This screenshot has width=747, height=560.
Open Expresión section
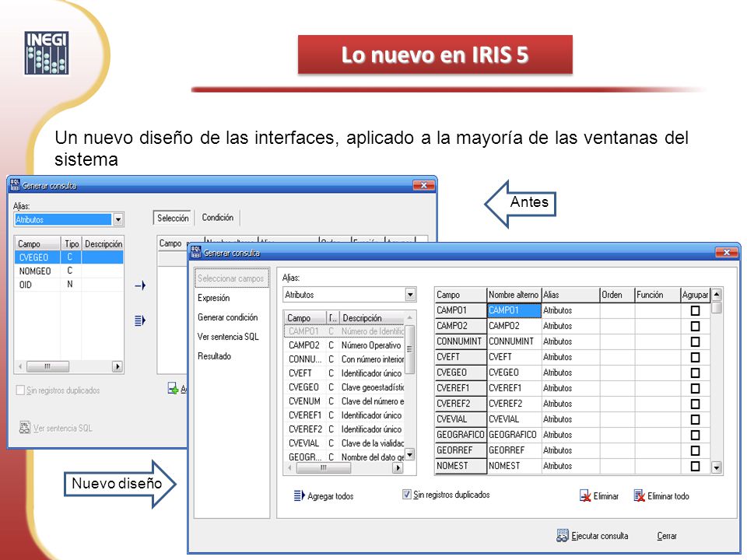[213, 298]
